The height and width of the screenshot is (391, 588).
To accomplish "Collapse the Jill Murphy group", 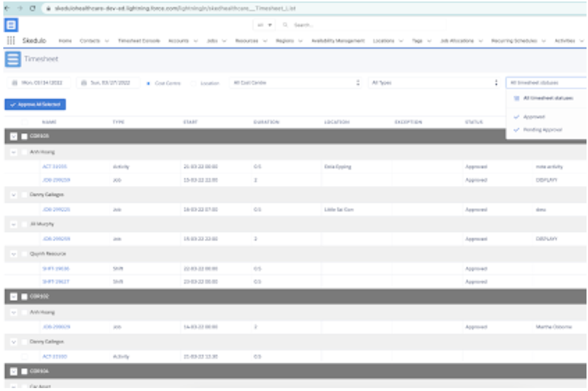I will click(x=14, y=224).
